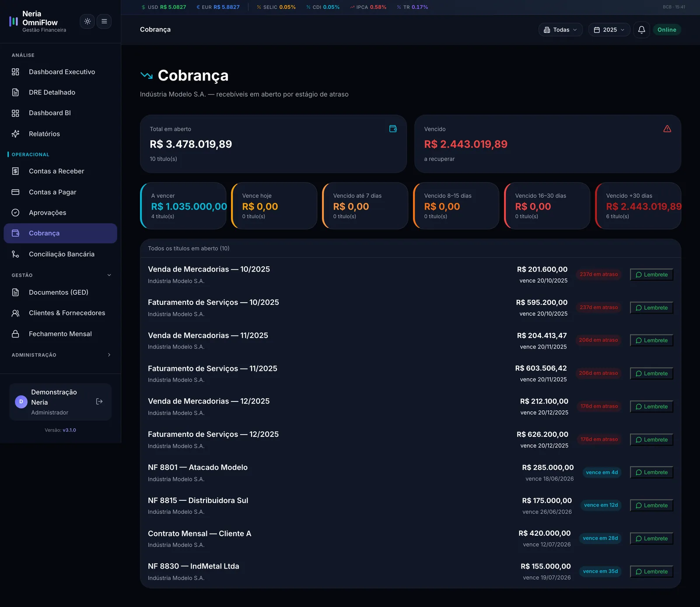
Task: Open the Todas company filter dropdown
Action: [560, 30]
